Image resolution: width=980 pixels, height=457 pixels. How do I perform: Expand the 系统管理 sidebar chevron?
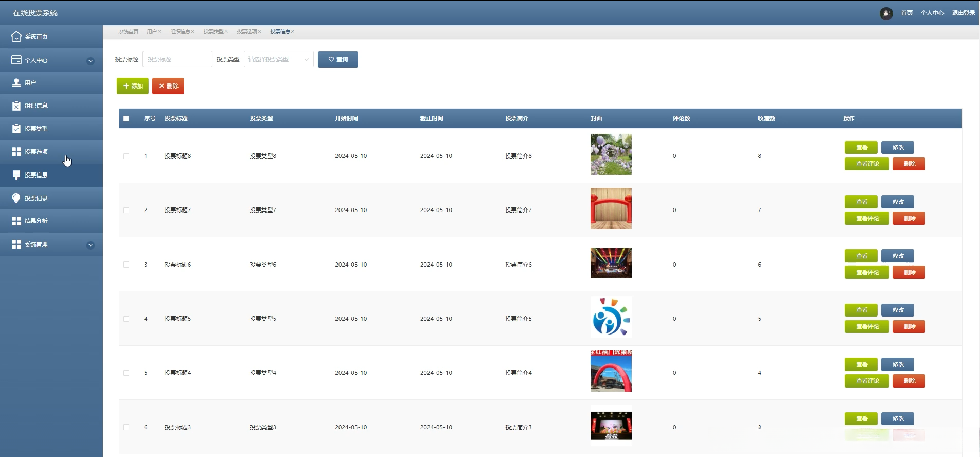point(91,245)
